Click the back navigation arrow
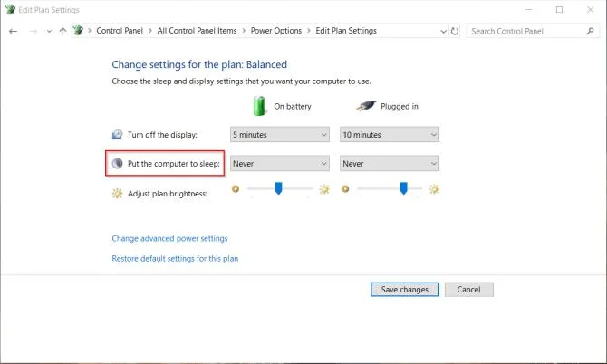The height and width of the screenshot is (364, 607). click(14, 32)
